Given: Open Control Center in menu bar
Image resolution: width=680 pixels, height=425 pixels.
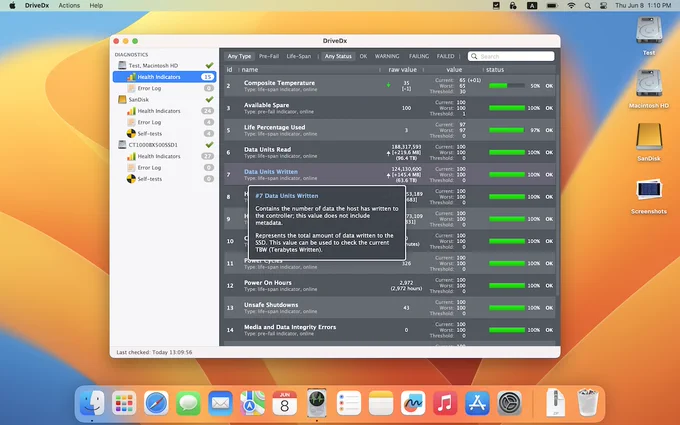Looking at the screenshot, I should tap(603, 6).
